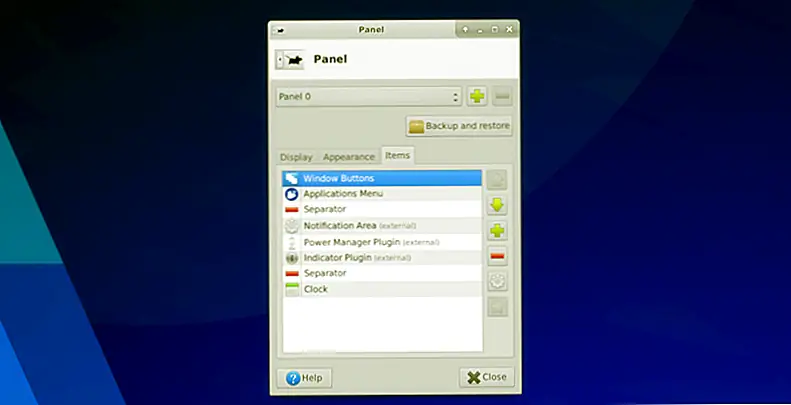The image size is (791, 405).
Task: Click the about item icon below properties
Action: coord(497,307)
